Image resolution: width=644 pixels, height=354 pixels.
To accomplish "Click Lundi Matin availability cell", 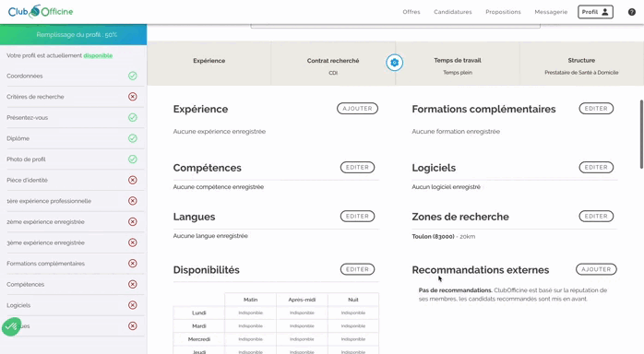I will coord(251,313).
